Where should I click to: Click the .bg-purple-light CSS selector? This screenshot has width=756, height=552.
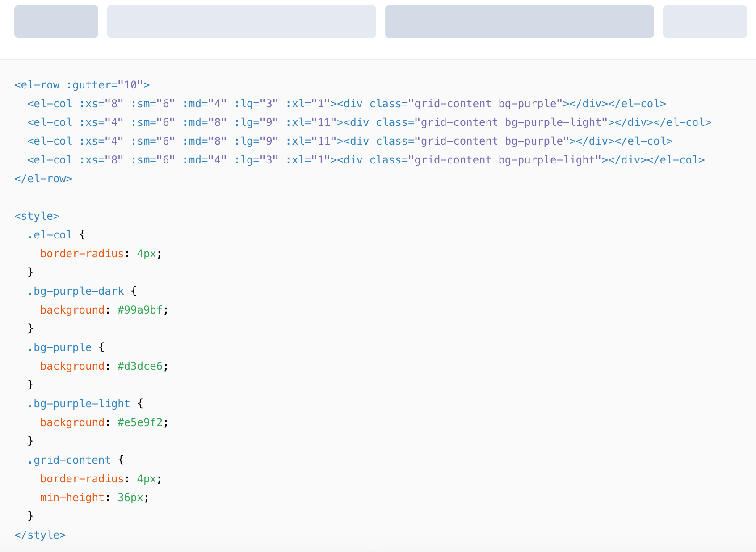pos(79,404)
